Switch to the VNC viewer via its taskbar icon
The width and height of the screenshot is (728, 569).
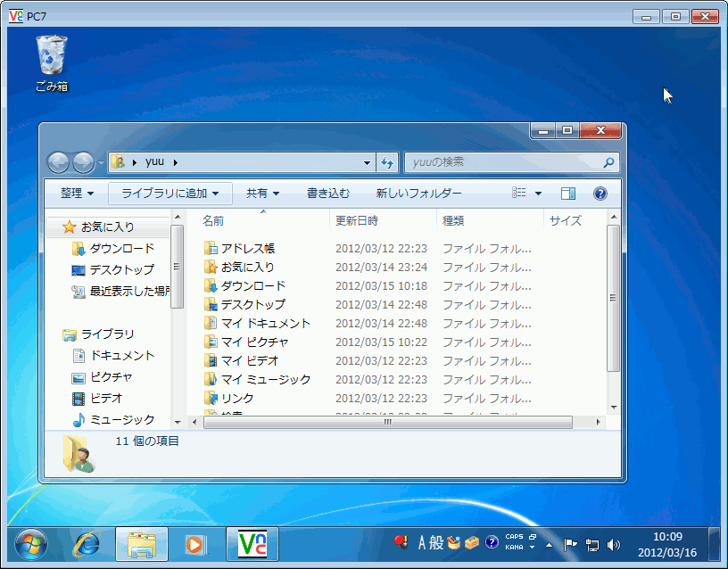point(251,546)
